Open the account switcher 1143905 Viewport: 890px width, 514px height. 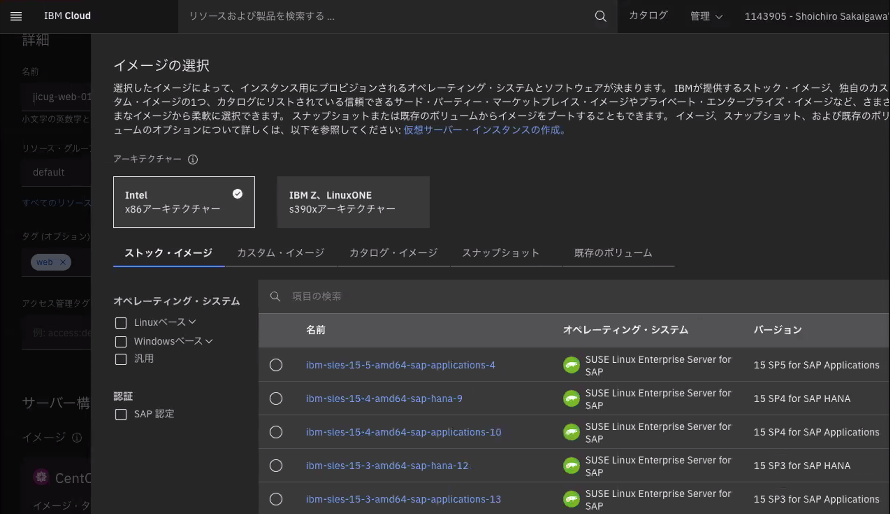pyautogui.click(x=816, y=16)
